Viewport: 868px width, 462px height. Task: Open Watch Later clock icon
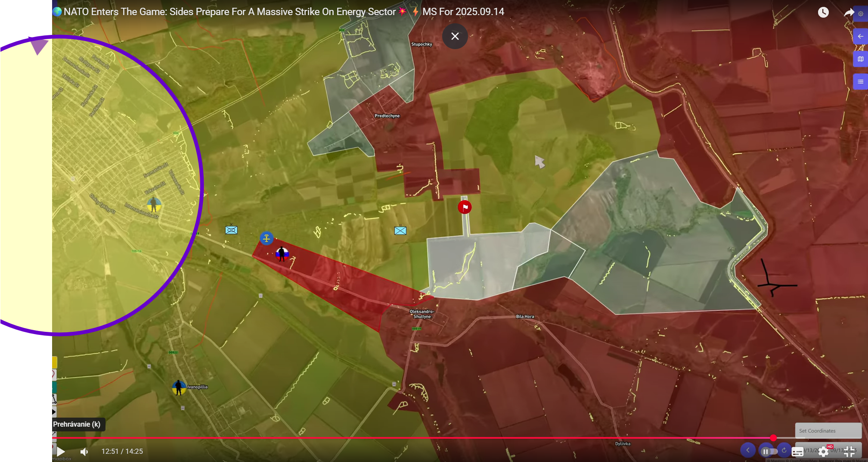coord(823,12)
